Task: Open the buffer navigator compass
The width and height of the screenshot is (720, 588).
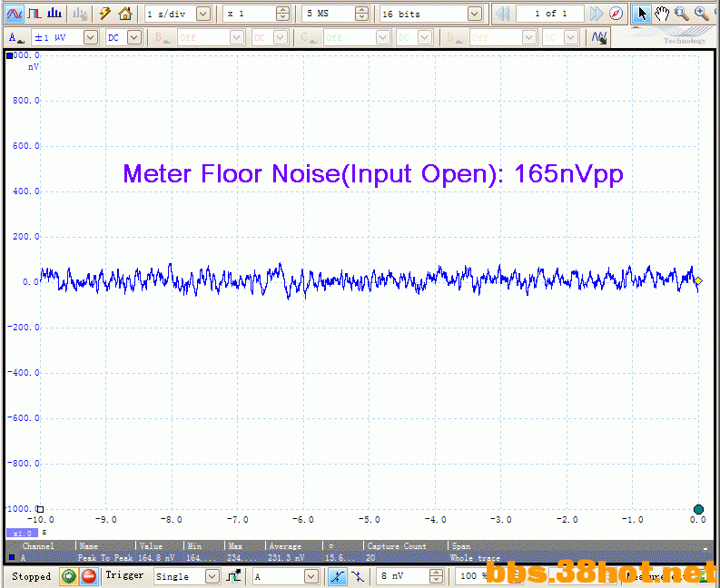Action: 616,14
